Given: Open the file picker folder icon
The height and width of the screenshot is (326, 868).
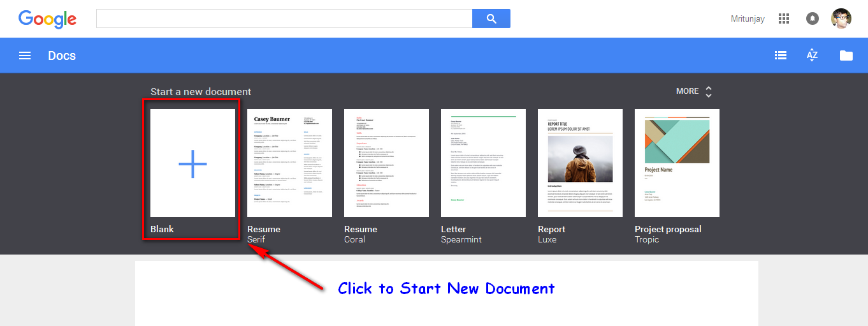Looking at the screenshot, I should point(846,56).
